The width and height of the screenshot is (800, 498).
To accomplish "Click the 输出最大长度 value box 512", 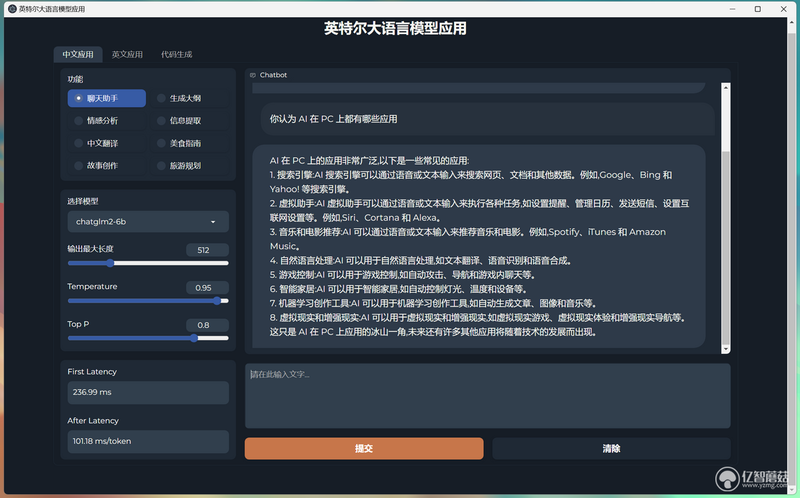I will coord(207,250).
